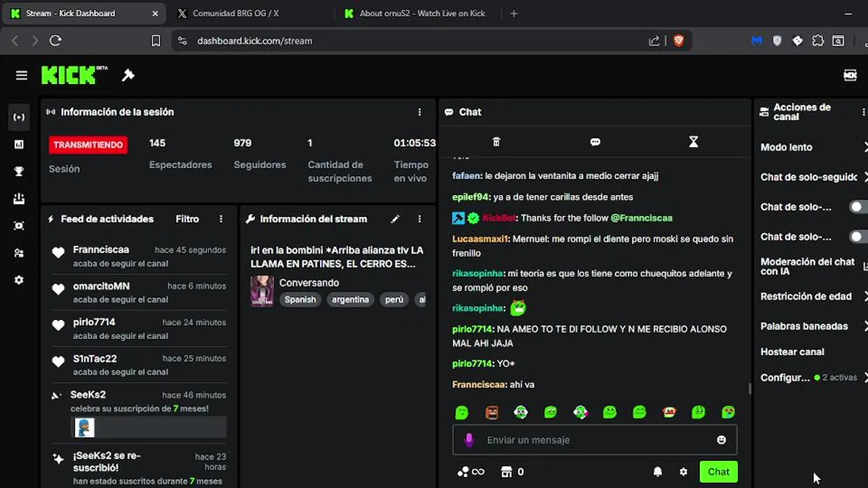
Task: Click the green Chat send button
Action: [719, 472]
